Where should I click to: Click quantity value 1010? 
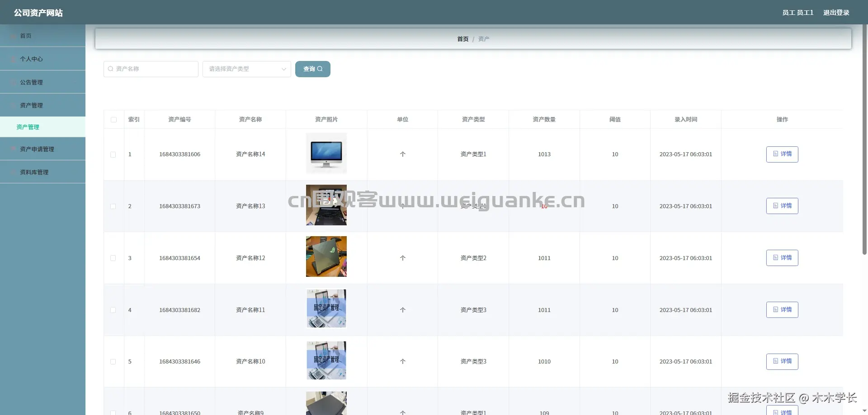tap(544, 362)
